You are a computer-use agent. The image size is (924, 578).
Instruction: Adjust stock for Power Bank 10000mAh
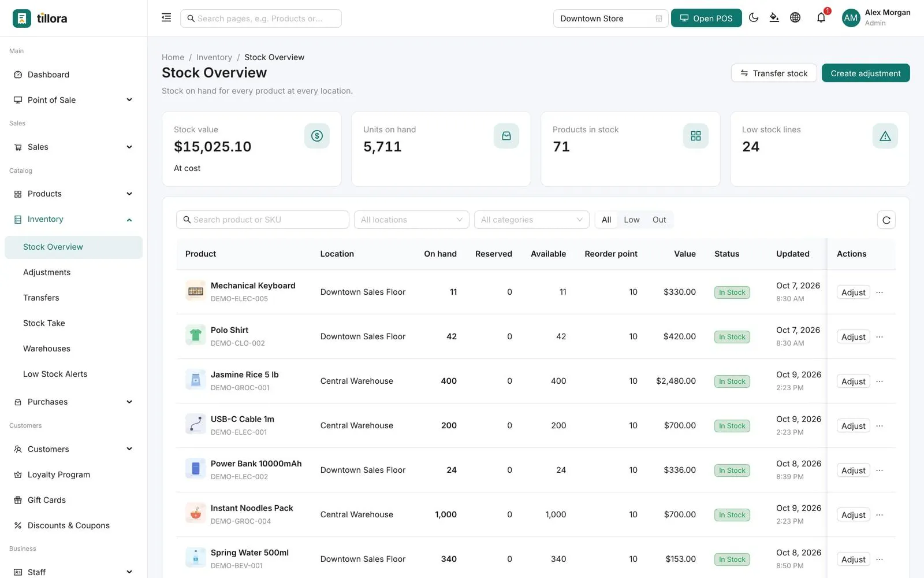pyautogui.click(x=853, y=470)
